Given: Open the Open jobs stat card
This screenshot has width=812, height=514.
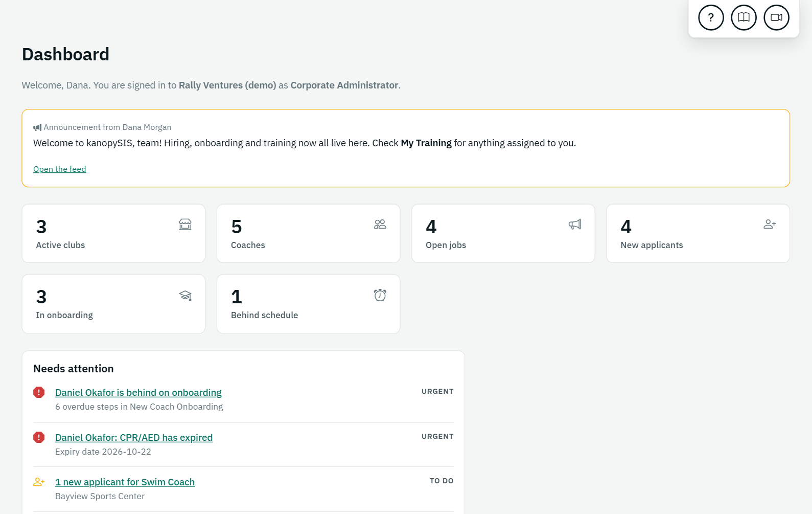Looking at the screenshot, I should pos(503,234).
